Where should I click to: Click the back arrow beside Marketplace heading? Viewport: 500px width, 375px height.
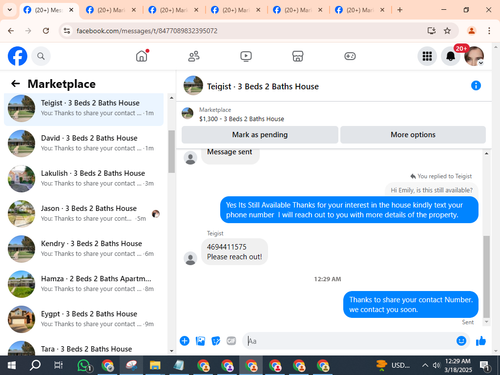[15, 84]
